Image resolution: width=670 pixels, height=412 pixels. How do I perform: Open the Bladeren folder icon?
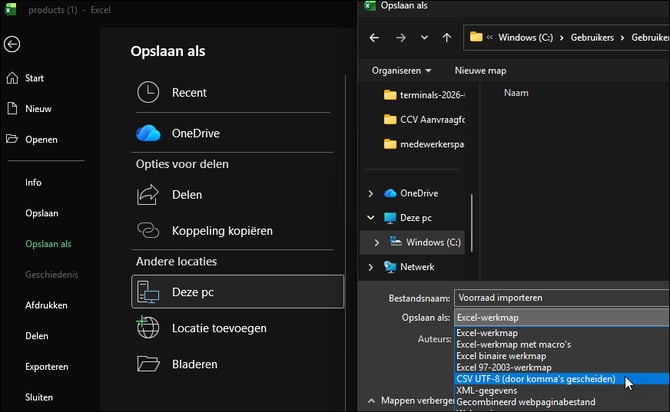[148, 364]
